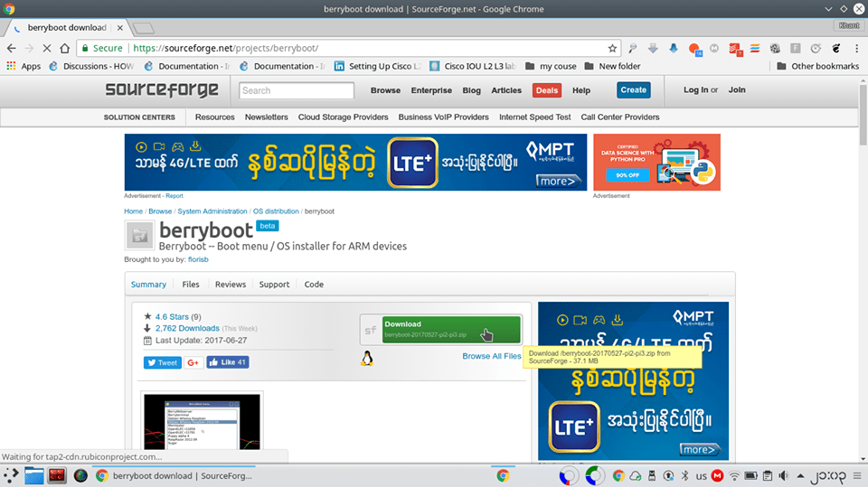Open the Wi-Fi network tray icon
The width and height of the screenshot is (868, 487).
[734, 476]
